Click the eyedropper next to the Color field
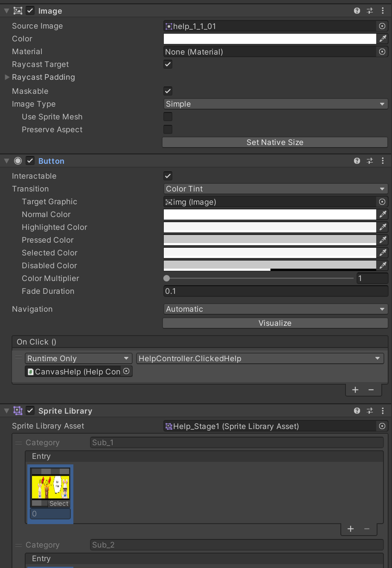The image size is (392, 568). [x=383, y=39]
